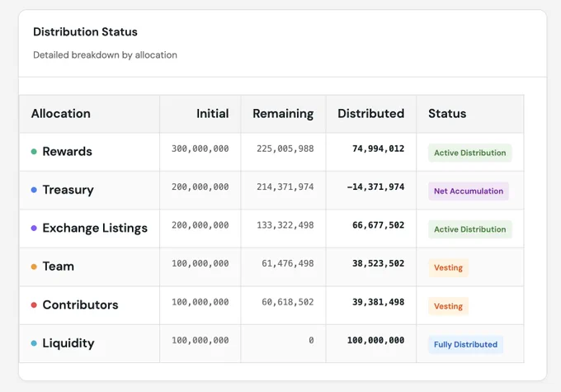Click the Team row Vesting badge

click(448, 267)
